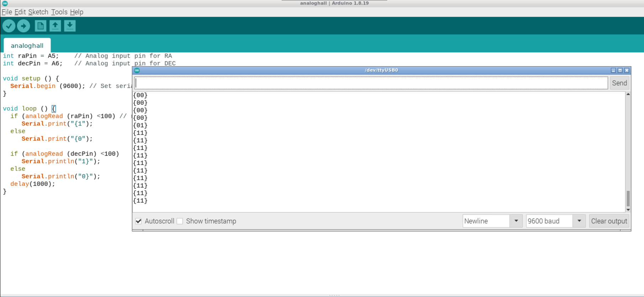Open the Tools menu
The image size is (644, 297).
click(59, 12)
